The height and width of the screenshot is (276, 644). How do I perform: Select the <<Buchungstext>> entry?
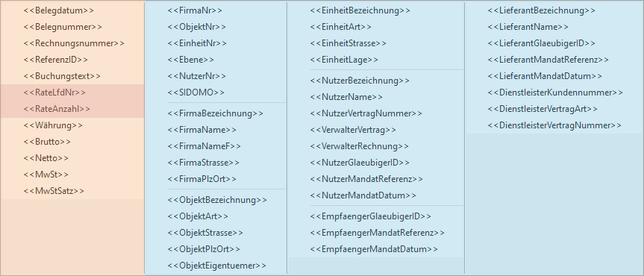coord(62,76)
